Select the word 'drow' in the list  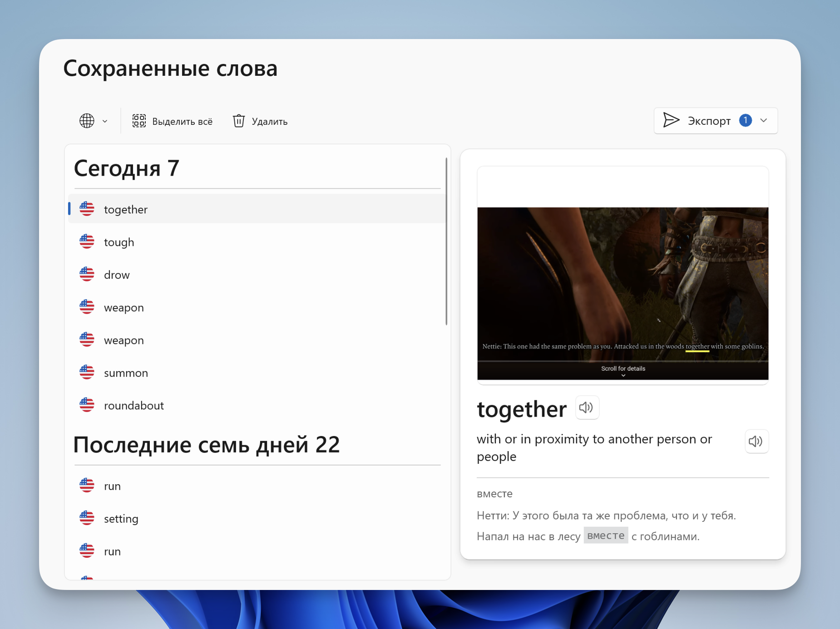click(x=256, y=275)
